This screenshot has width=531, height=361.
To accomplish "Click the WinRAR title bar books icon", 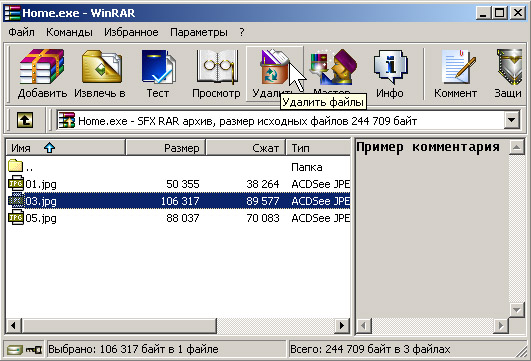I will pyautogui.click(x=12, y=13).
